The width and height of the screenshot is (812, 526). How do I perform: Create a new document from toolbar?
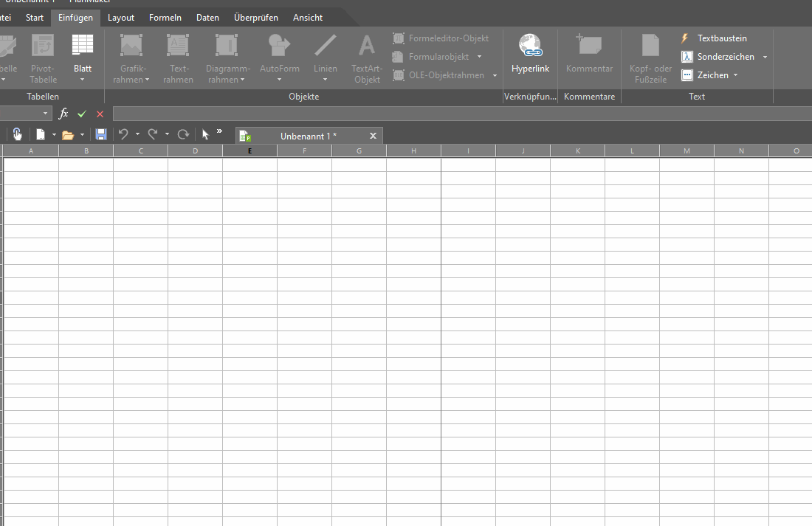pyautogui.click(x=41, y=134)
